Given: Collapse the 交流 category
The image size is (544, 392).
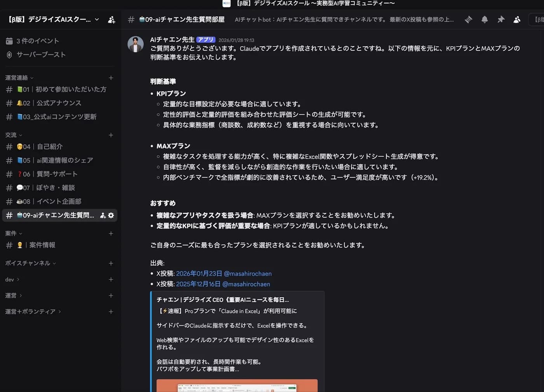Looking at the screenshot, I should pyautogui.click(x=14, y=135).
